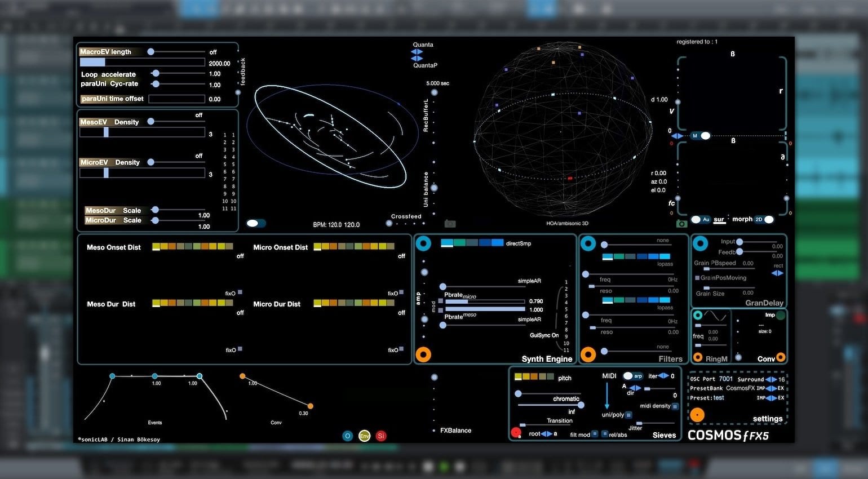The width and height of the screenshot is (868, 479).
Task: Click the Micro Onset Dist color strip
Action: [354, 246]
